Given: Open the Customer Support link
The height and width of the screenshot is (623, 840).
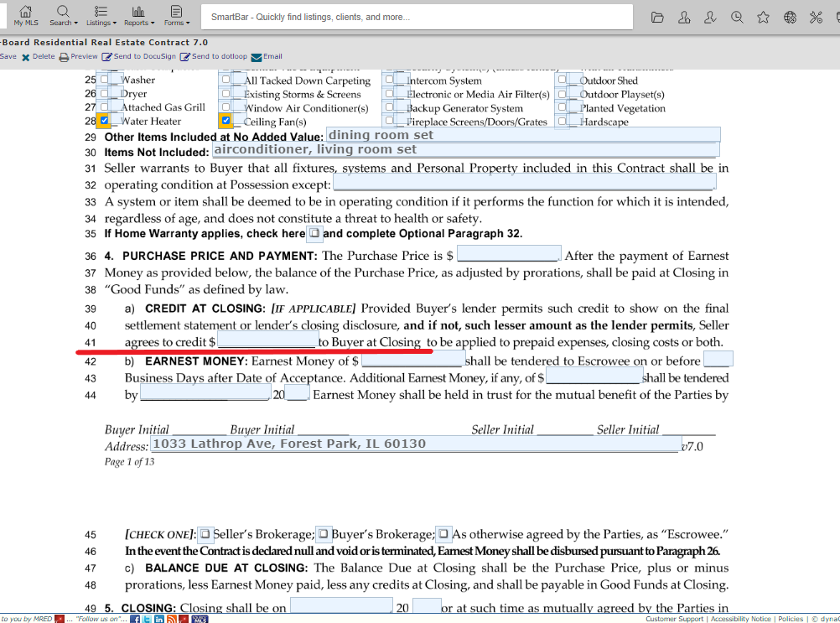Looking at the screenshot, I should point(675,619).
